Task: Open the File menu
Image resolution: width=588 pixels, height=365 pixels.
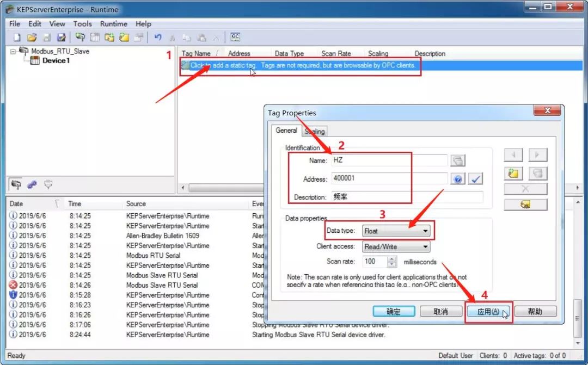Action: [15, 23]
